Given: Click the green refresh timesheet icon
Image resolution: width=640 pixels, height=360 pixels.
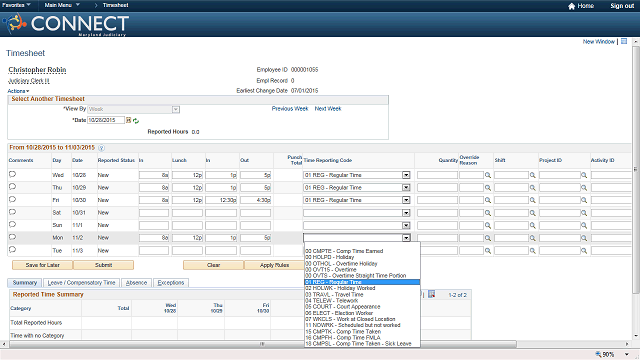Looking at the screenshot, I should (136, 121).
